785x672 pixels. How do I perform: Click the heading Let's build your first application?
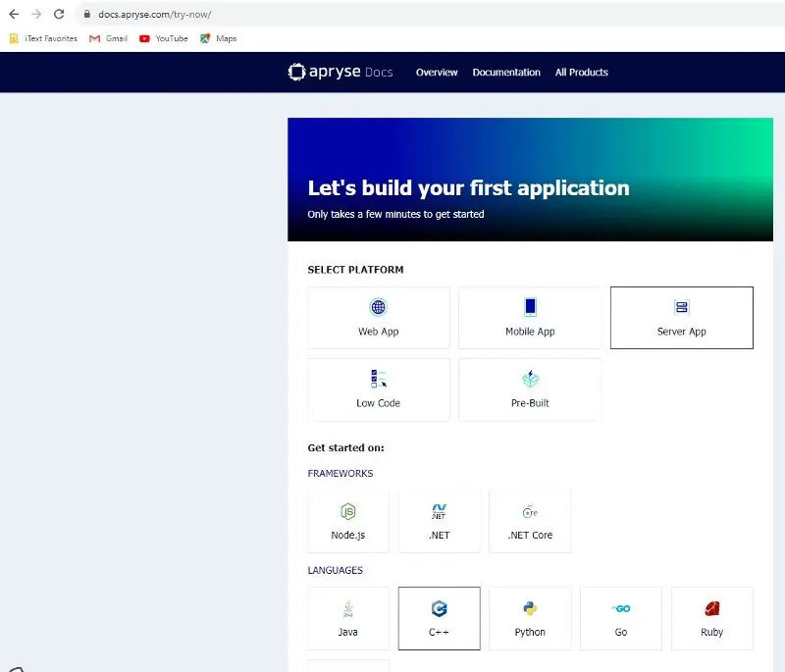469,188
